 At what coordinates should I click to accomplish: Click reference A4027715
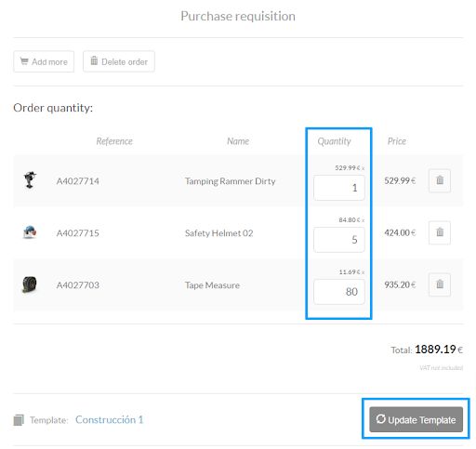pos(78,233)
